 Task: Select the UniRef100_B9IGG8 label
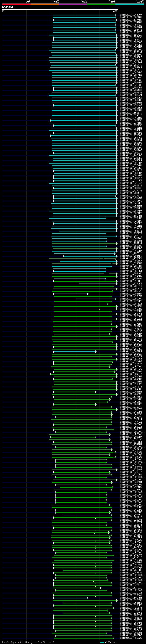pos(131,42)
